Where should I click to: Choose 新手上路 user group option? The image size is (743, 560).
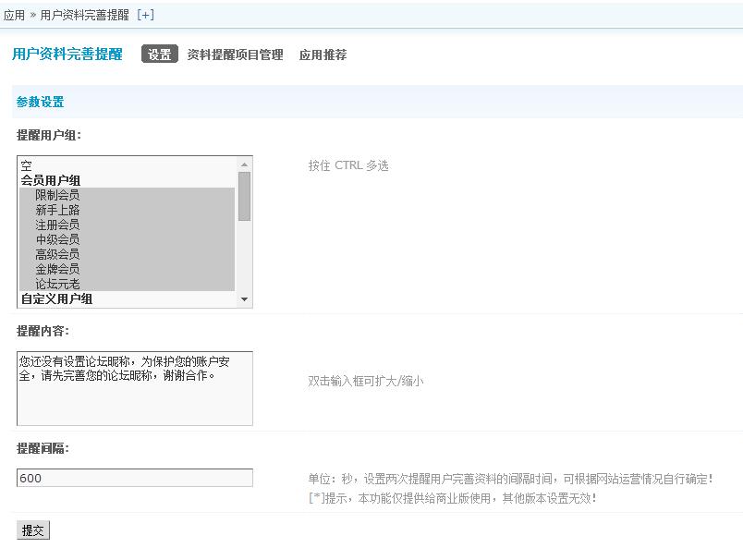coord(57,210)
